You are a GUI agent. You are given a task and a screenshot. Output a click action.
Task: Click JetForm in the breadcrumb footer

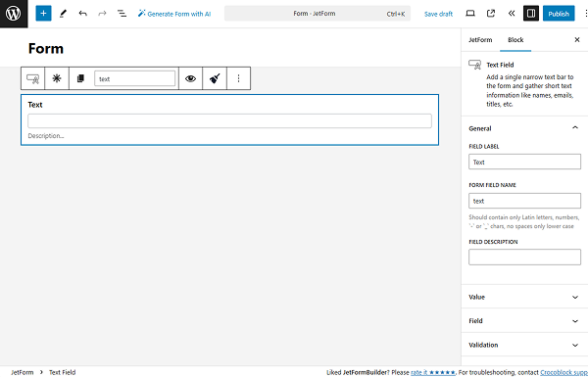point(23,372)
